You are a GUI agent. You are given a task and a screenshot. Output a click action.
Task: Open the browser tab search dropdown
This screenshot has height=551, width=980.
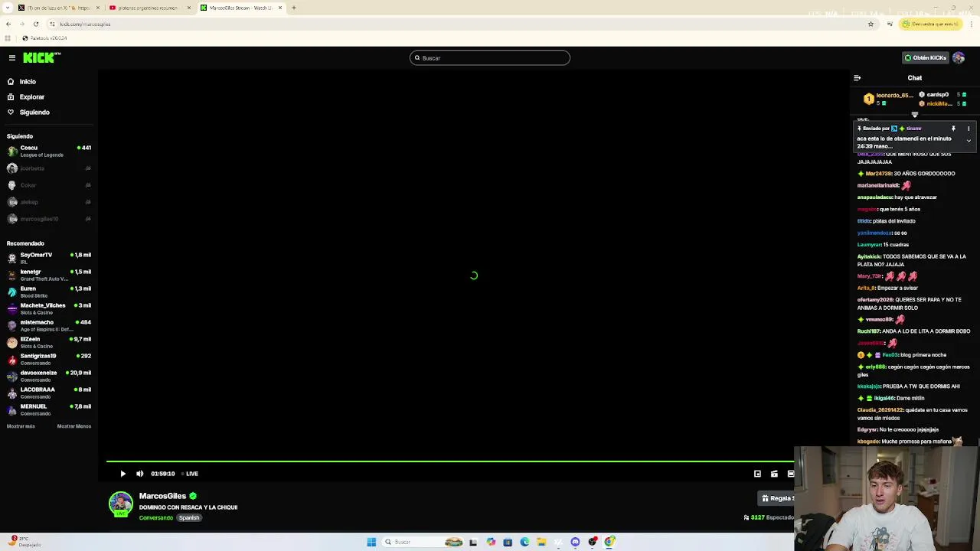coord(8,8)
